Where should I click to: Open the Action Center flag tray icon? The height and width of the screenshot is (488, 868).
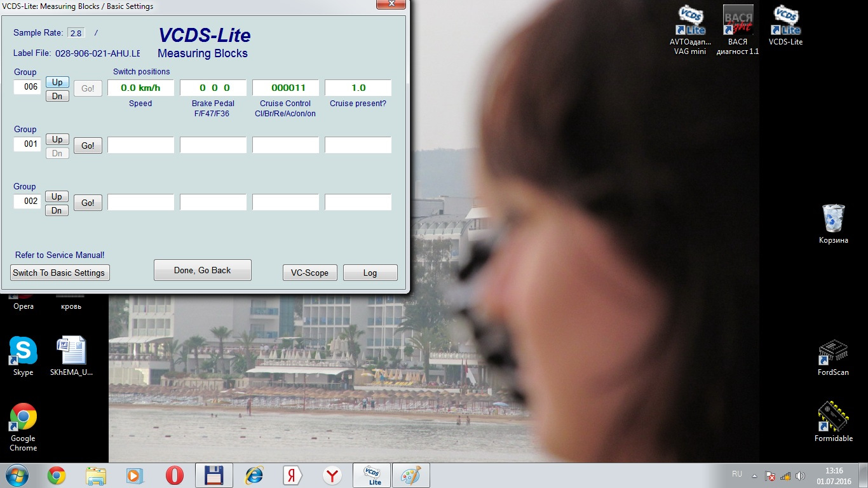point(770,475)
